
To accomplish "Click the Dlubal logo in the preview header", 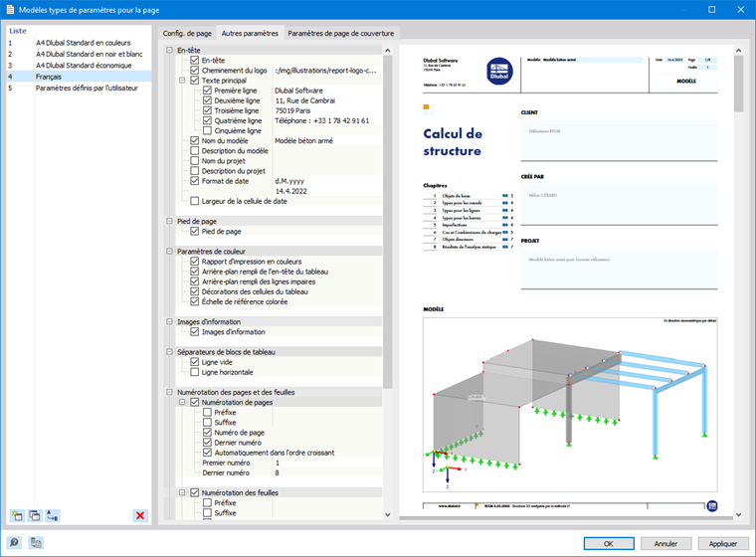I will click(x=499, y=72).
